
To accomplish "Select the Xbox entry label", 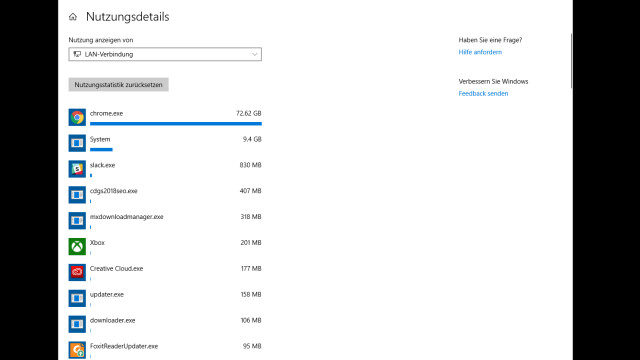I will (97, 243).
